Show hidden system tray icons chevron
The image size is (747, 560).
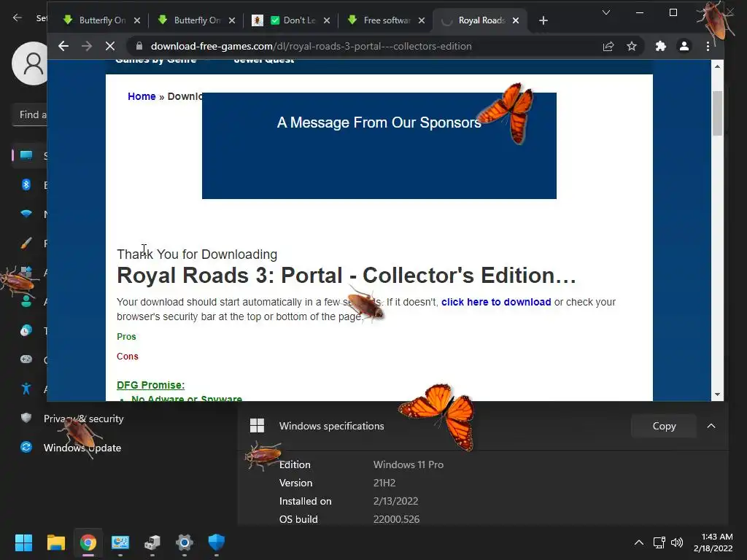pos(639,542)
